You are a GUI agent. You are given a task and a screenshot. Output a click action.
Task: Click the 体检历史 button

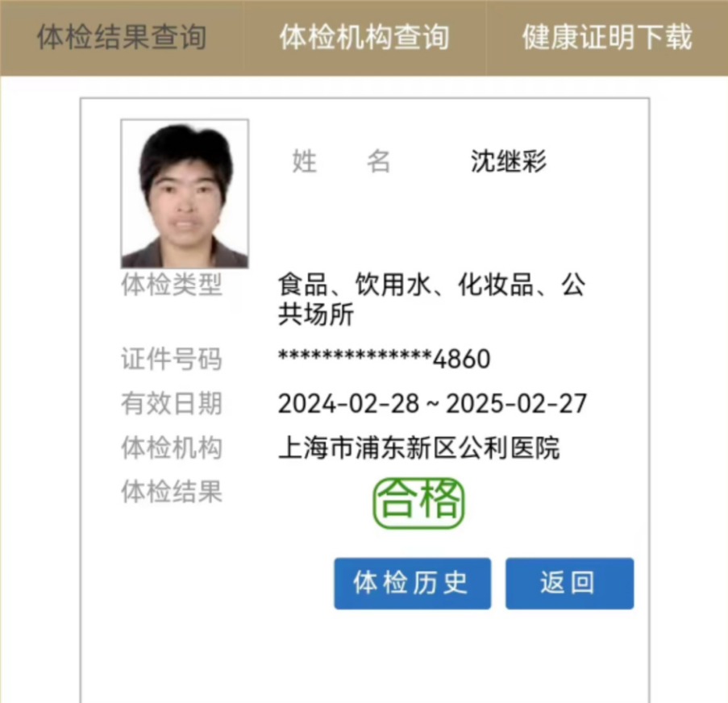click(x=412, y=583)
